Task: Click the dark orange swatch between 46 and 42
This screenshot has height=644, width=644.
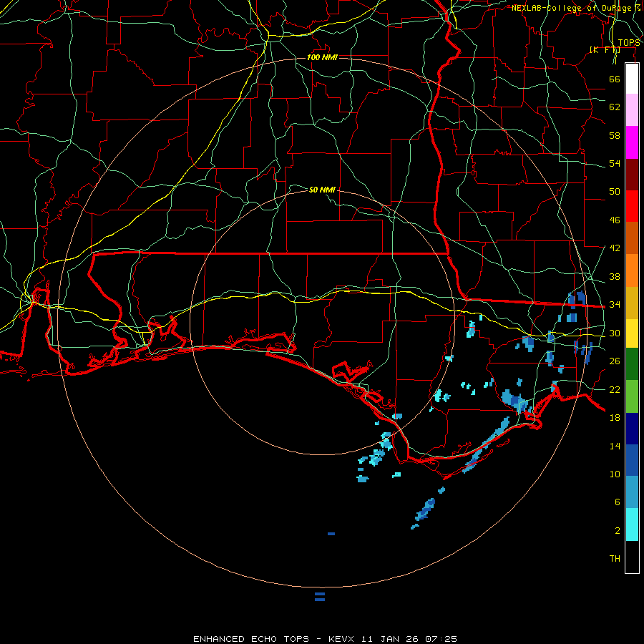Action: [x=632, y=238]
